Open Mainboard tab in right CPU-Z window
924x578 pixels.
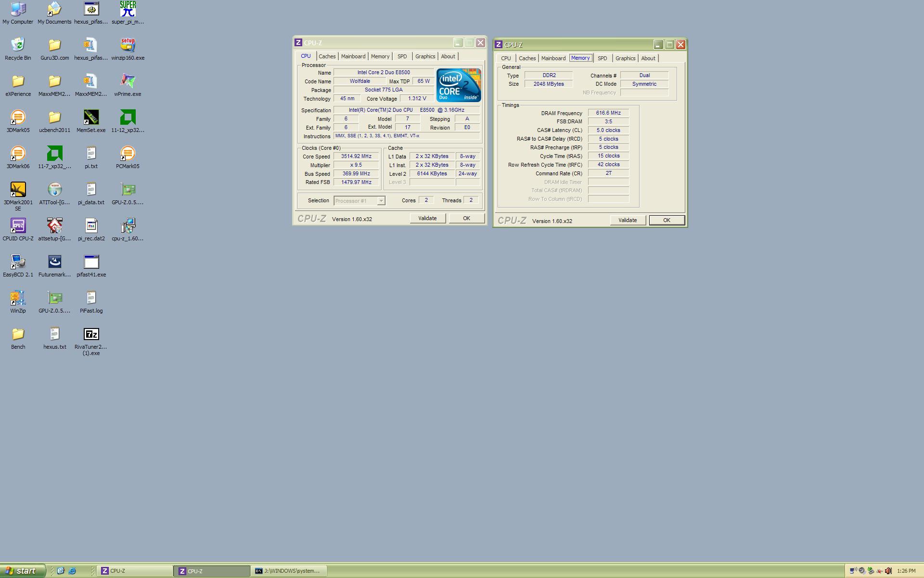click(x=553, y=58)
